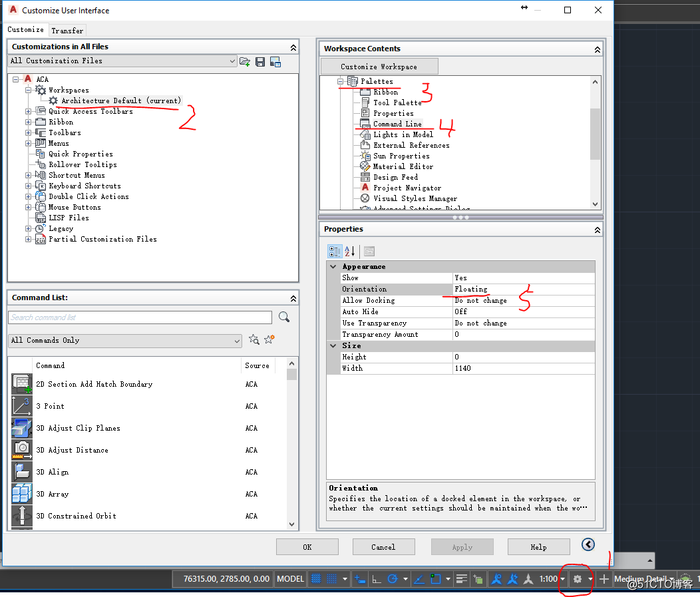Toggle lineweight display status bar icon
Image resolution: width=700 pixels, height=597 pixels.
462,579
